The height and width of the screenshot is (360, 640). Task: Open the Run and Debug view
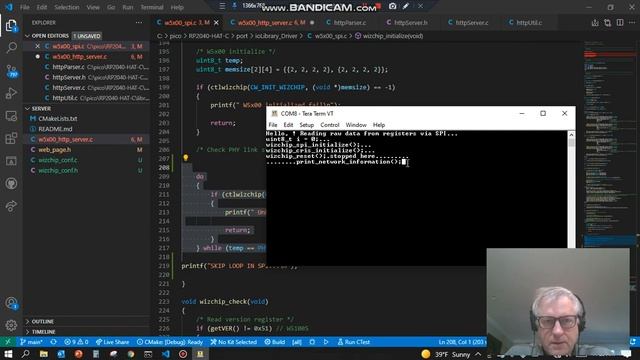click(11, 93)
